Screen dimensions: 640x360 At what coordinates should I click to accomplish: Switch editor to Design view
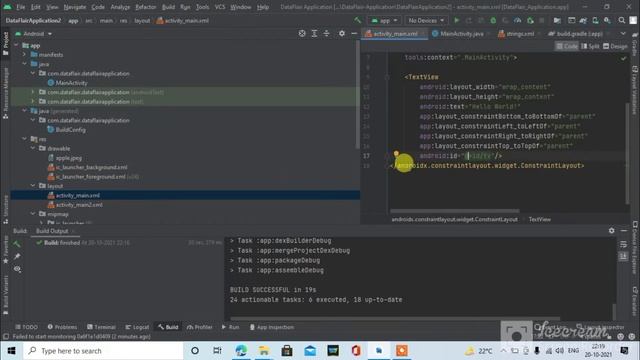click(x=615, y=46)
